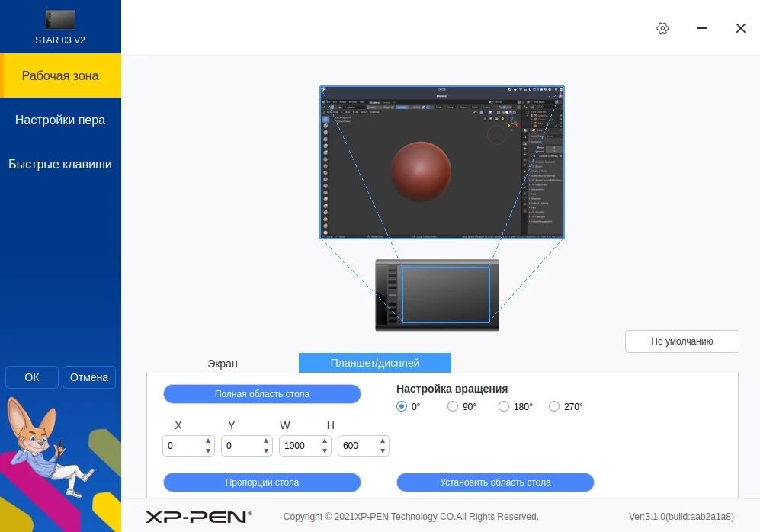Image resolution: width=760 pixels, height=532 pixels.
Task: Select 90° rotation option
Action: click(453, 406)
